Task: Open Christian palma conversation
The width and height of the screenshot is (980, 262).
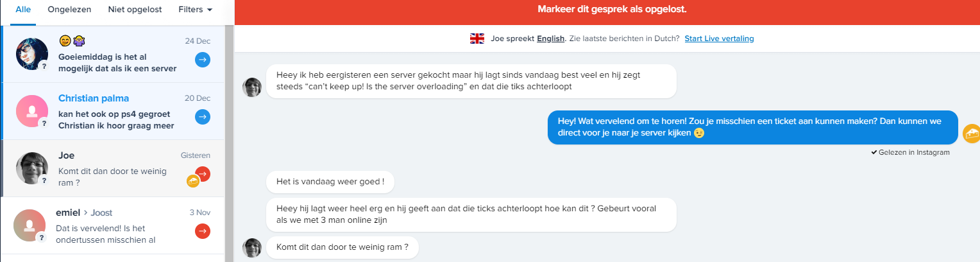Action: click(x=115, y=112)
